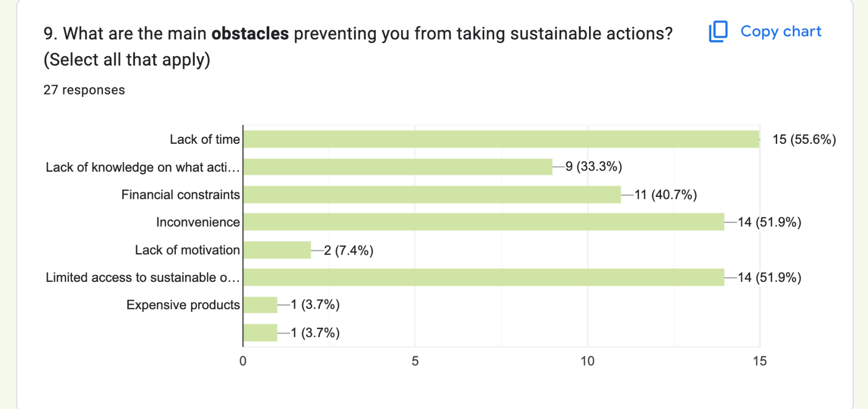Select the Limited access to sustainable bar
This screenshot has width=868, height=420.
pos(484,277)
